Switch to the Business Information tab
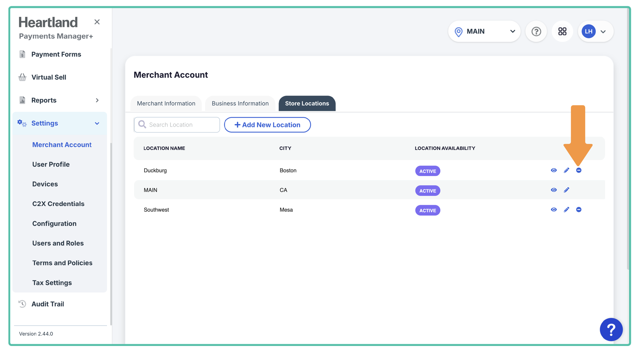 [x=240, y=104]
